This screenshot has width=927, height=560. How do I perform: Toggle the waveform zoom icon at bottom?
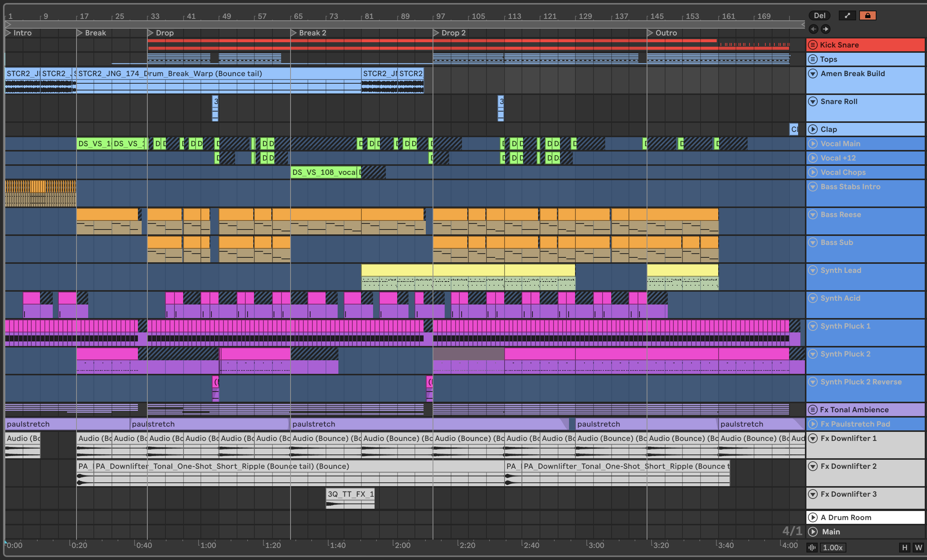(812, 547)
